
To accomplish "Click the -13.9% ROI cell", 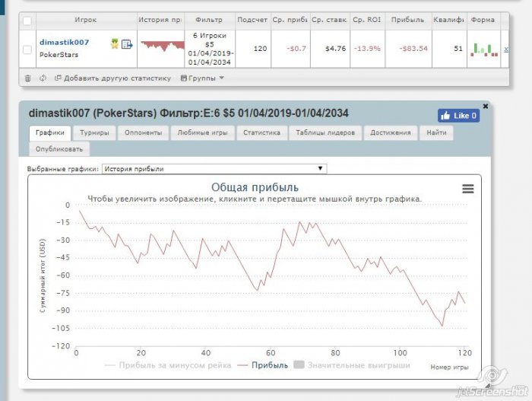I will [x=367, y=49].
